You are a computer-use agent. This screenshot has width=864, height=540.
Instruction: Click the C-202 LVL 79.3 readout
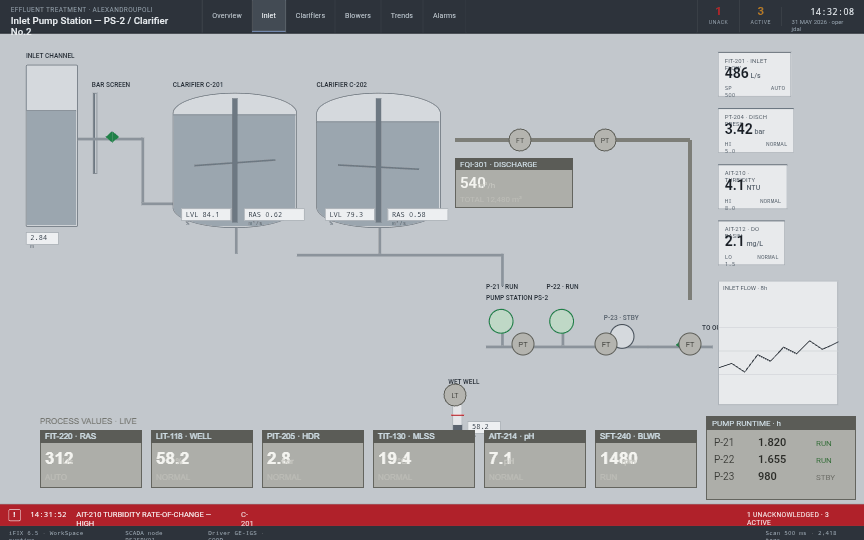[350, 214]
